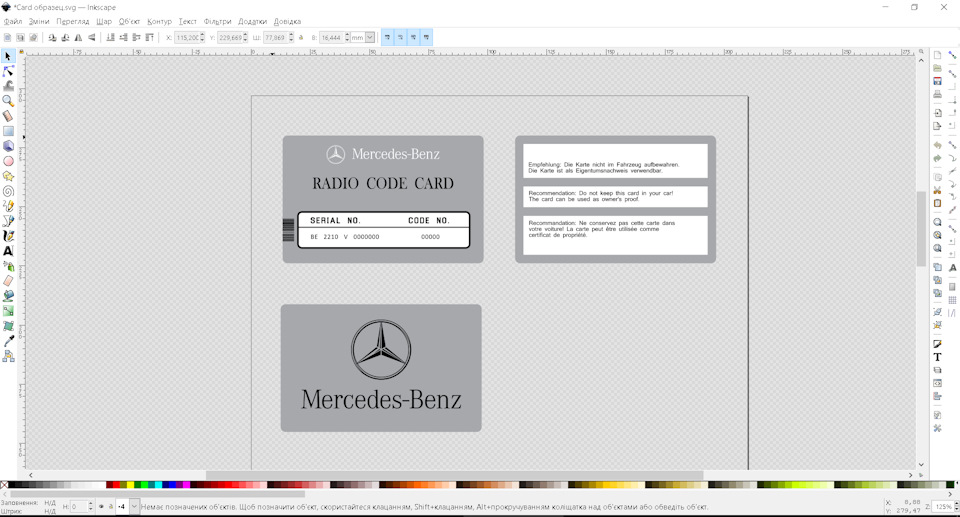The image size is (960, 517).
Task: Toggle move patterns with objects option
Action: pyautogui.click(x=426, y=37)
